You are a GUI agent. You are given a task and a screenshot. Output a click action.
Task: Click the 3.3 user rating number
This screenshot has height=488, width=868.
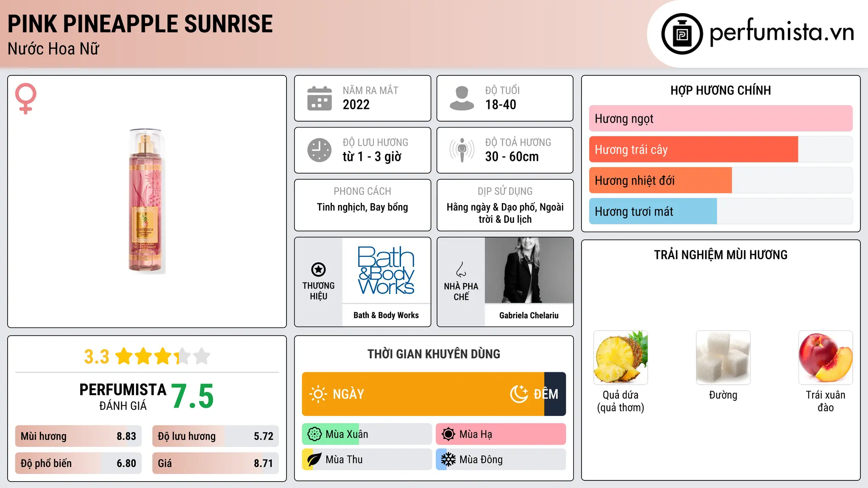pos(97,357)
